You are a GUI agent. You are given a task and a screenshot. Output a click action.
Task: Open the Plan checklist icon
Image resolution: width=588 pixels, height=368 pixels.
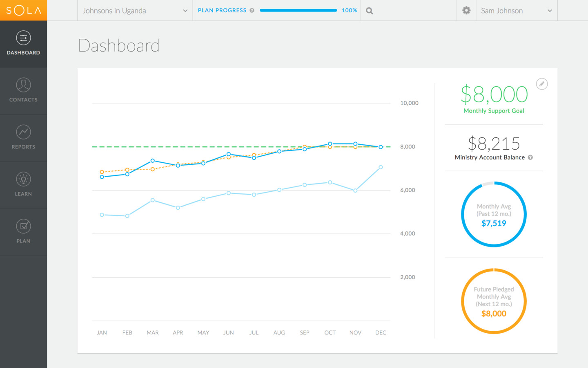[23, 226]
